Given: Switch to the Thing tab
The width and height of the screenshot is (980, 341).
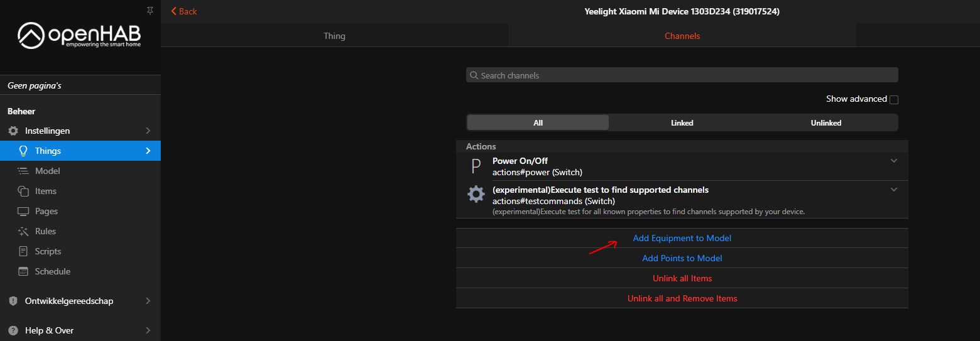Looking at the screenshot, I should point(334,36).
